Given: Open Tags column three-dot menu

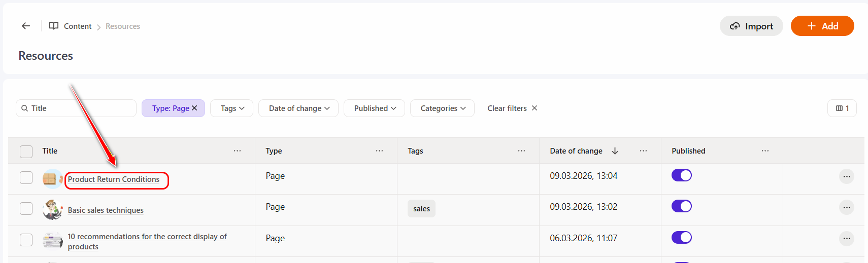Looking at the screenshot, I should tap(521, 151).
